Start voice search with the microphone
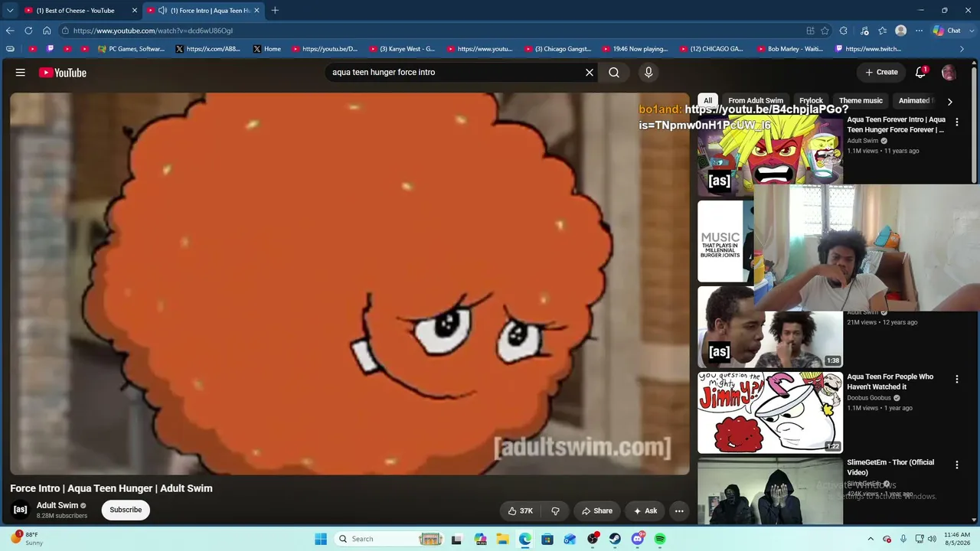Viewport: 980px width, 551px height. tap(648, 73)
